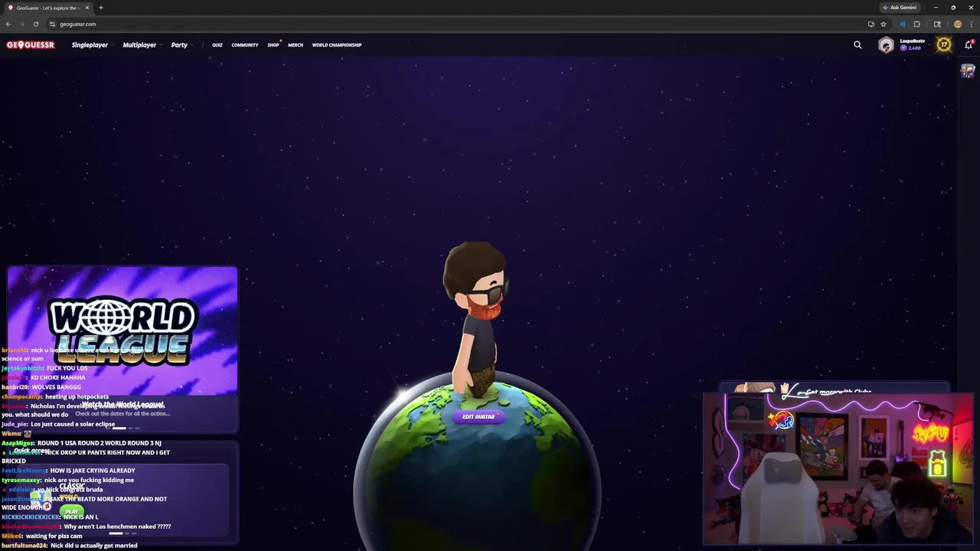The height and width of the screenshot is (551, 980).
Task: Click the browser back arrow
Action: point(8,24)
